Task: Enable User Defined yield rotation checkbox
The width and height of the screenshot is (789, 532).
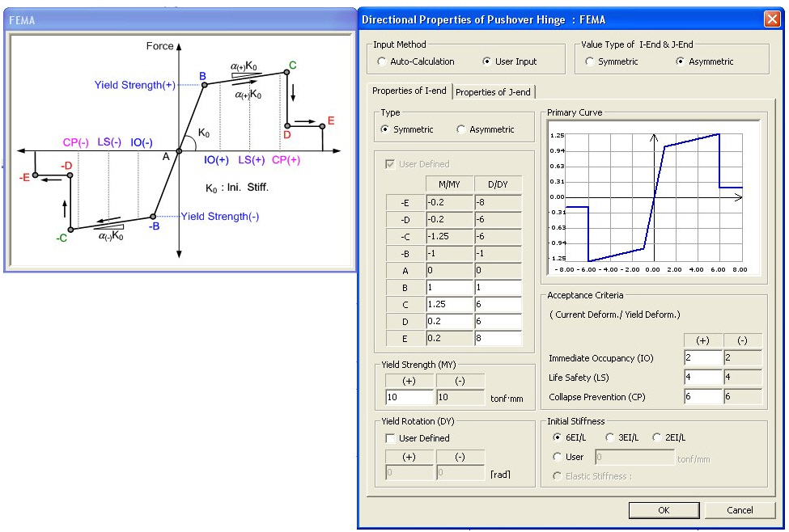Action: click(x=390, y=438)
